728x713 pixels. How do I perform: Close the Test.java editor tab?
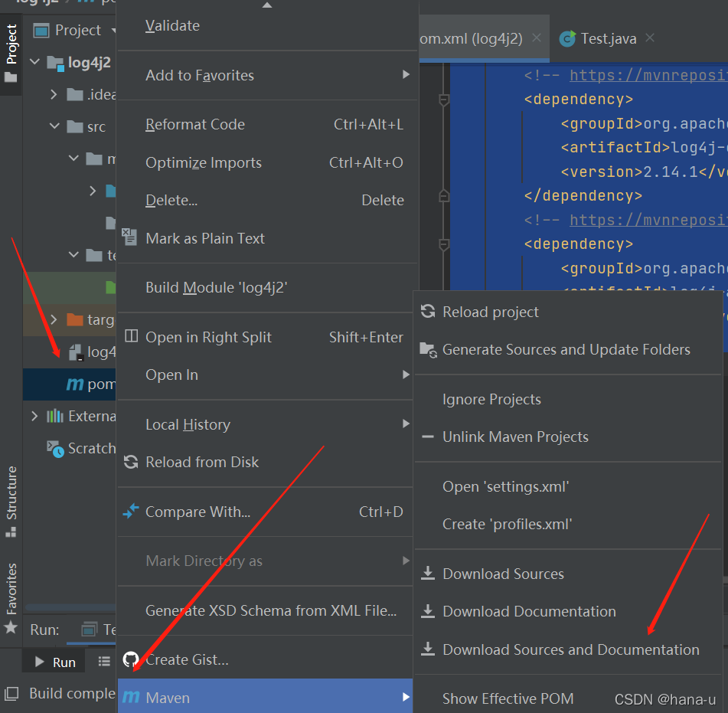650,38
